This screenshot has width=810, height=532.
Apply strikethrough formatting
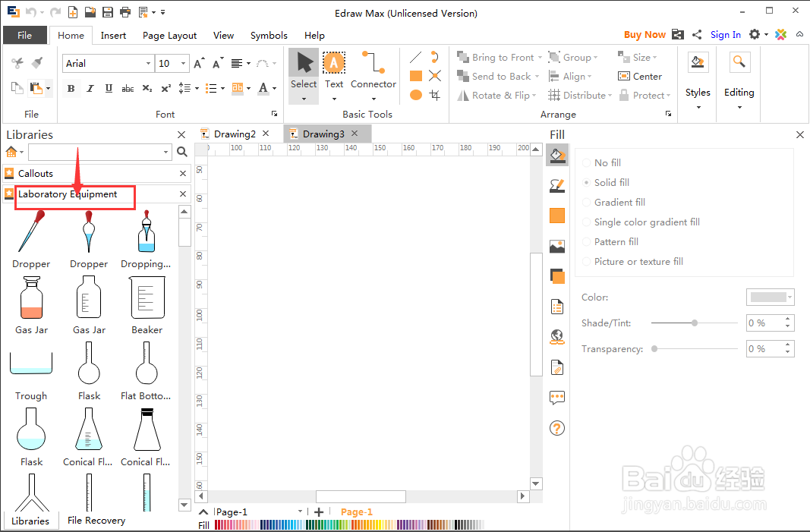pyautogui.click(x=128, y=88)
